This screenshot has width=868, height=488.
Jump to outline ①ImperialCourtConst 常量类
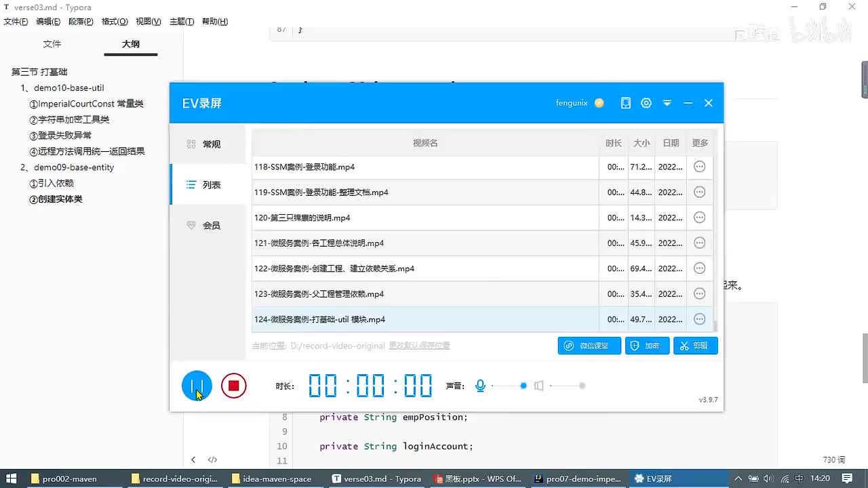86,104
